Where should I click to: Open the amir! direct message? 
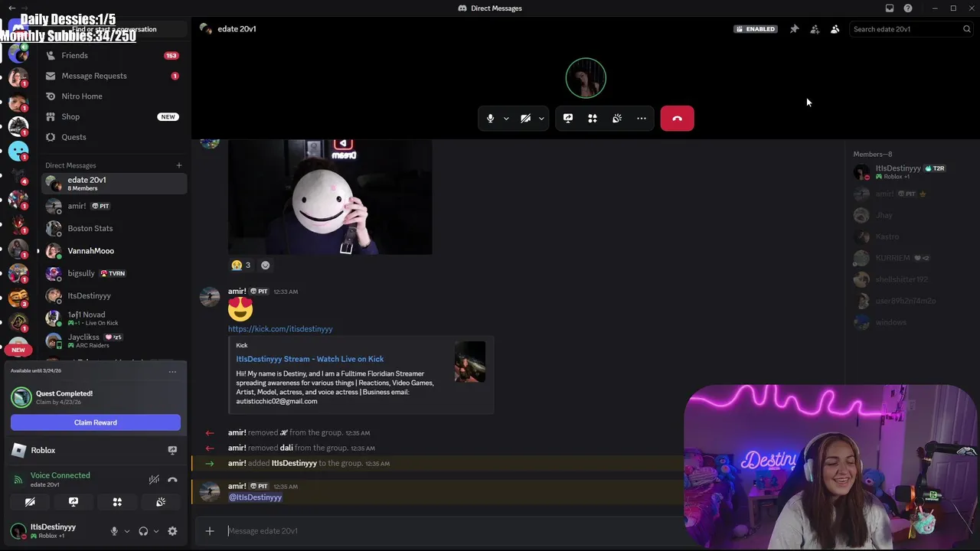(114, 206)
